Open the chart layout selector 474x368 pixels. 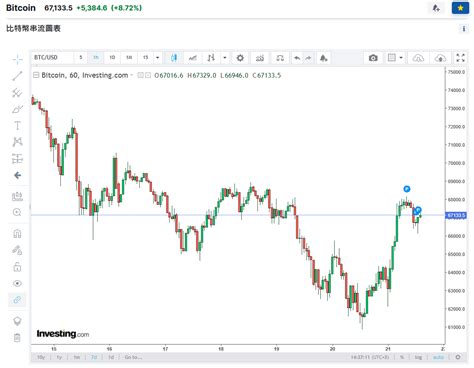[392, 58]
